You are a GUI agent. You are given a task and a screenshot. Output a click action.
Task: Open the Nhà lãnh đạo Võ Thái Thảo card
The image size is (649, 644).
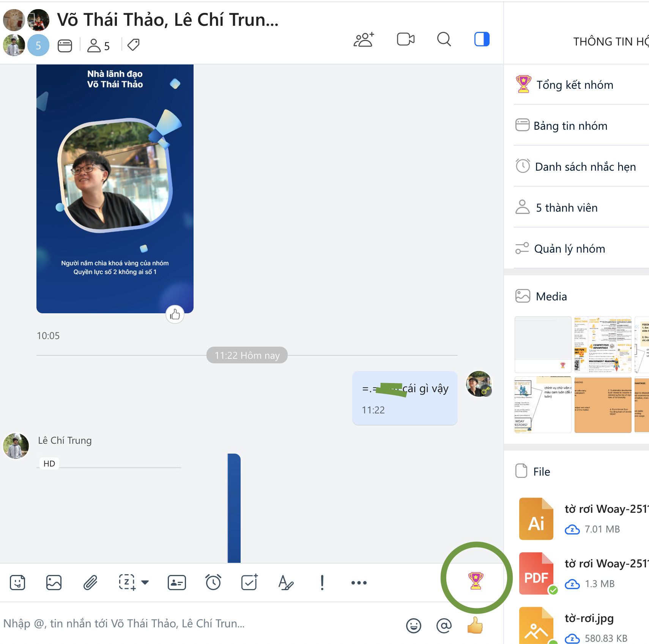115,189
